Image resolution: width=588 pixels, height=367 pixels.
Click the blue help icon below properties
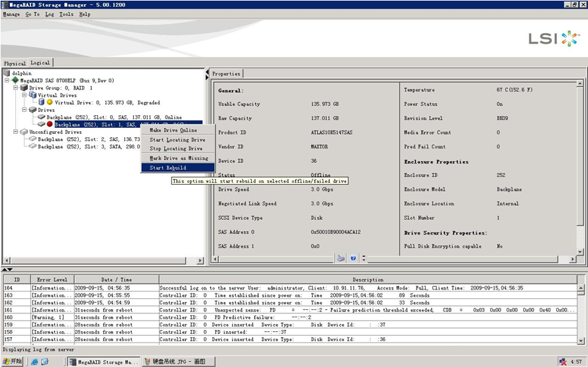pyautogui.click(x=354, y=258)
